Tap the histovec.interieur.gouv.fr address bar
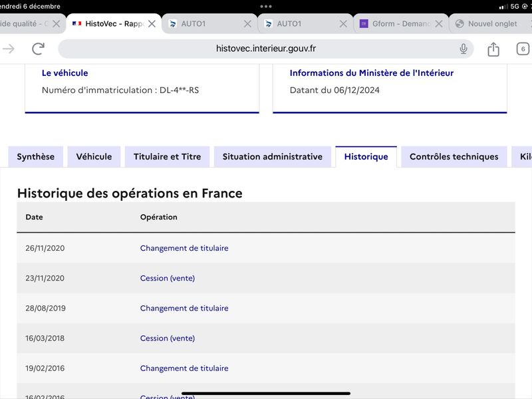The image size is (532, 399). click(266, 49)
